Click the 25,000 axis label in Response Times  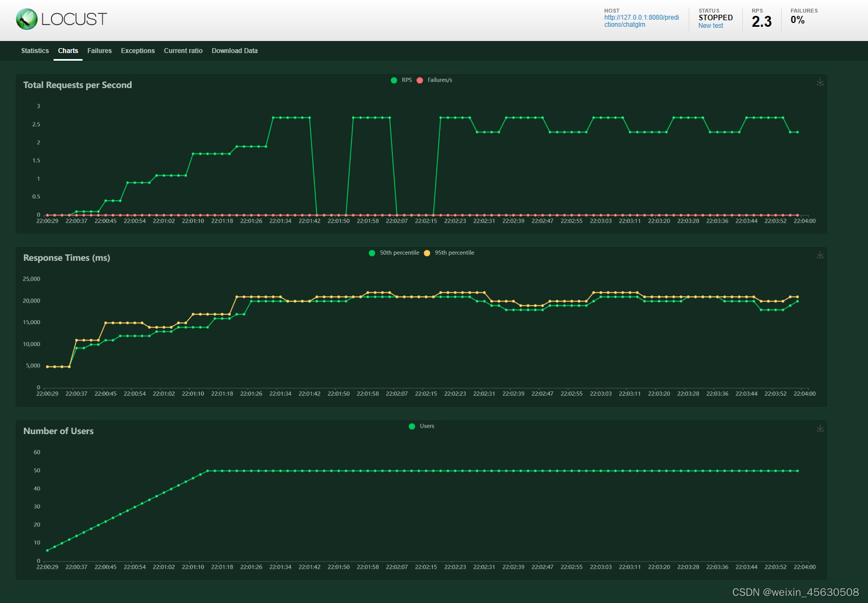coord(31,279)
